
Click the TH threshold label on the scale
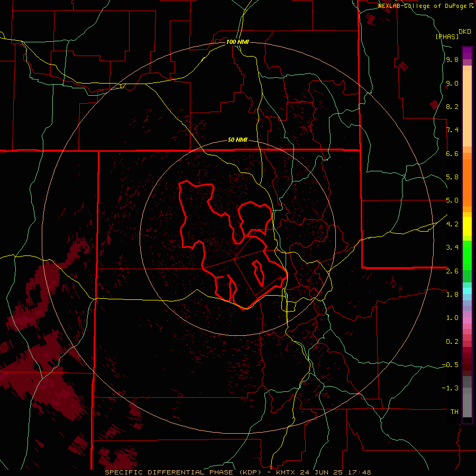pos(454,412)
